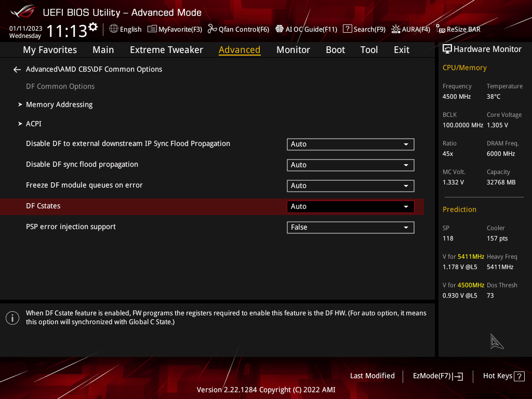Viewport: 532px width, 399px height.
Task: Switch to the Main tab
Action: pyautogui.click(x=103, y=50)
